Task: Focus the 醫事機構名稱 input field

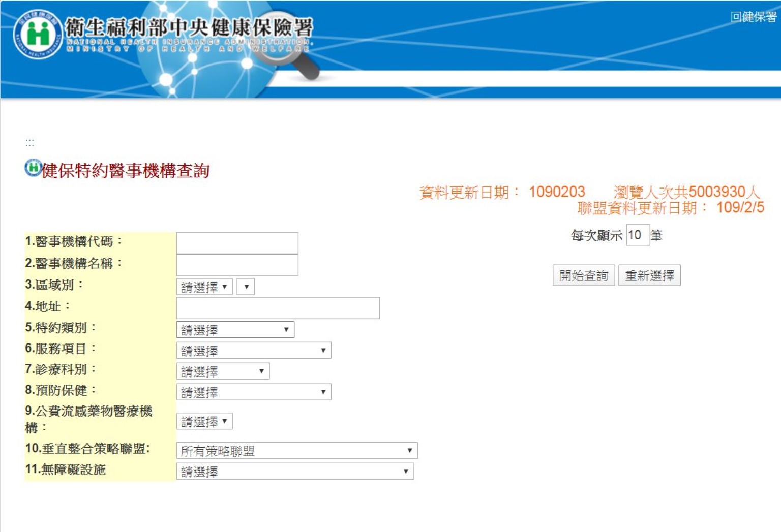Action: point(237,265)
